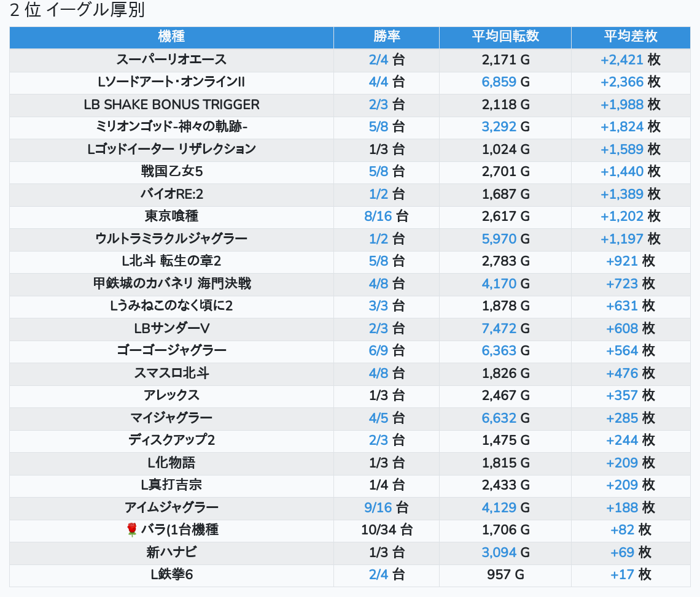Select the バラ(1台機種 row label
Screen dimensions: 700x597
point(179,530)
